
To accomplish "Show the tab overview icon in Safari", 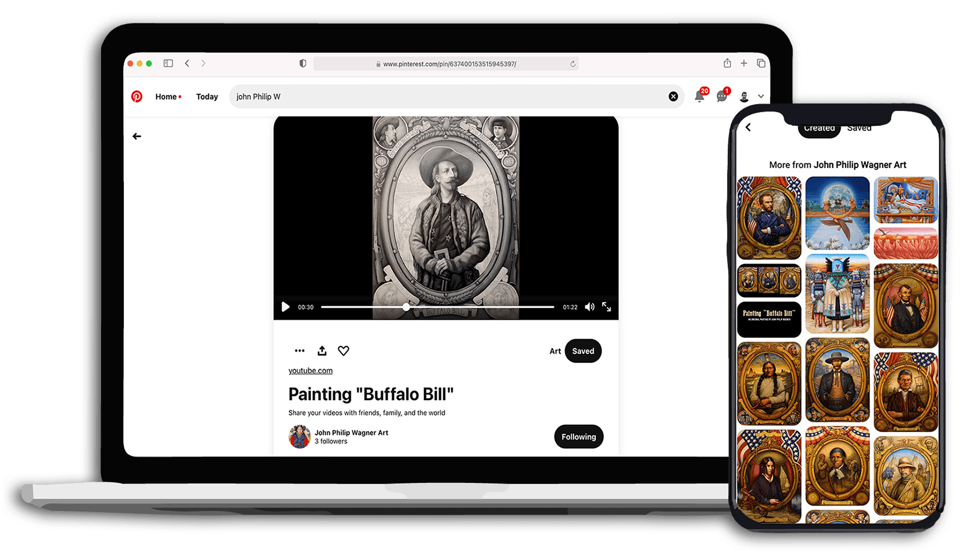I will 761,63.
